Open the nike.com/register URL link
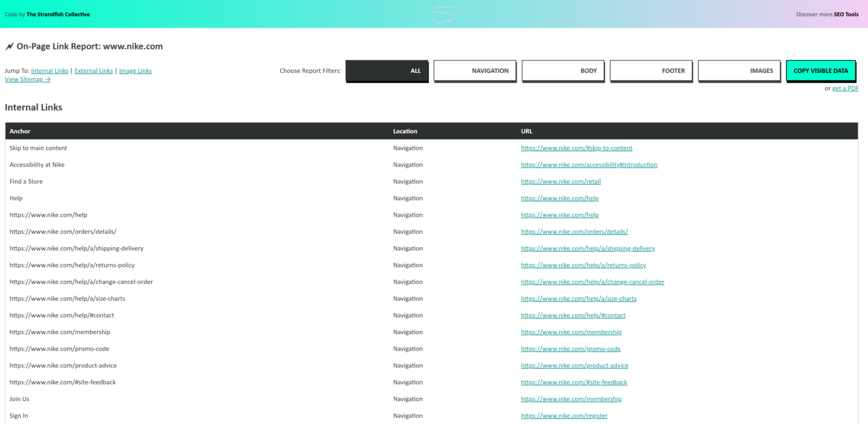Screen dimensions: 868x424 [x=564, y=416]
